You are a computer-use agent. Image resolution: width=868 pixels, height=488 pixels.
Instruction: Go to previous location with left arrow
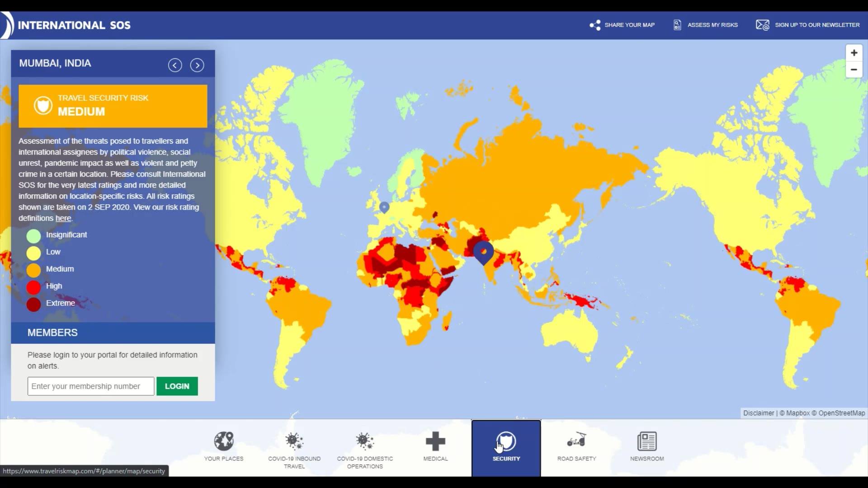[x=175, y=65]
